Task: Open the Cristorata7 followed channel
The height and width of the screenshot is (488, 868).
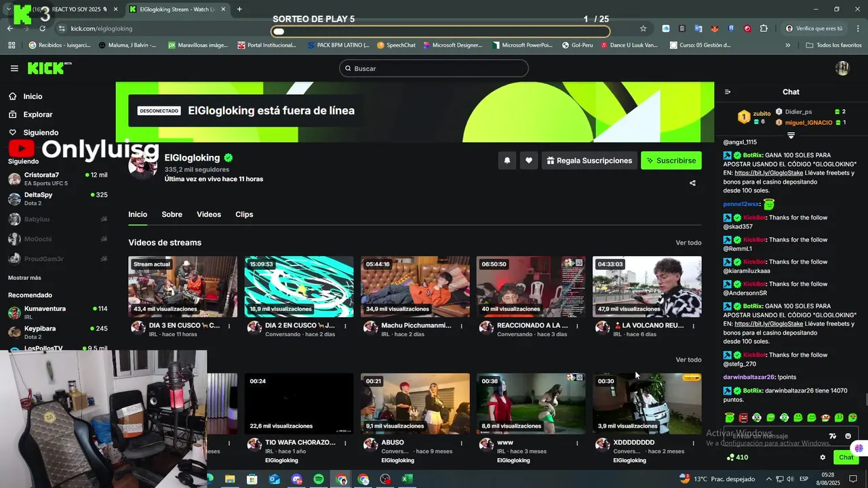Action: (58, 179)
